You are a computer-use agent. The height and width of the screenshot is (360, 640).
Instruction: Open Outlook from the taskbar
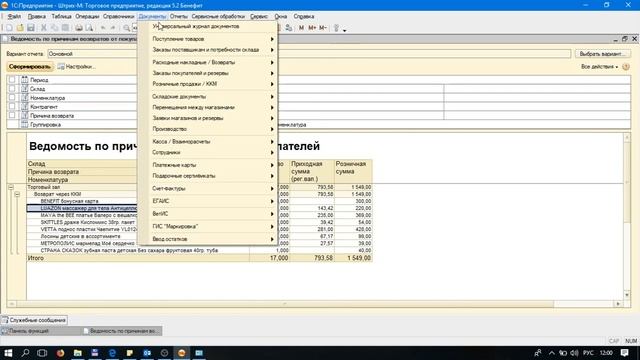tap(147, 353)
